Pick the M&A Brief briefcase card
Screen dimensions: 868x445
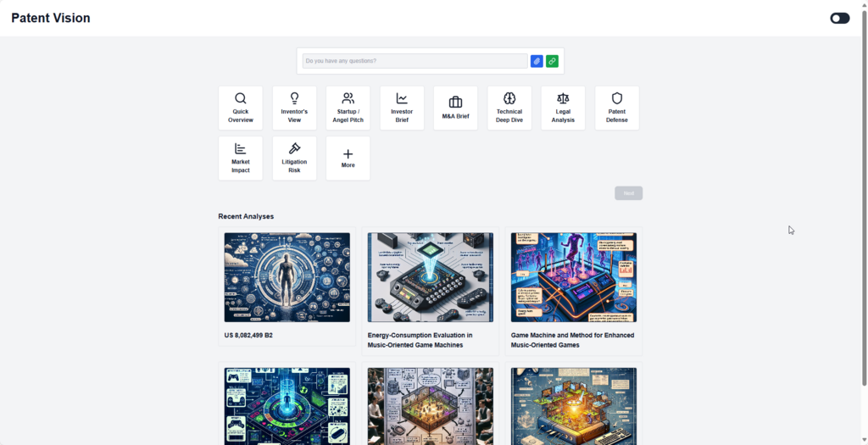click(x=455, y=108)
